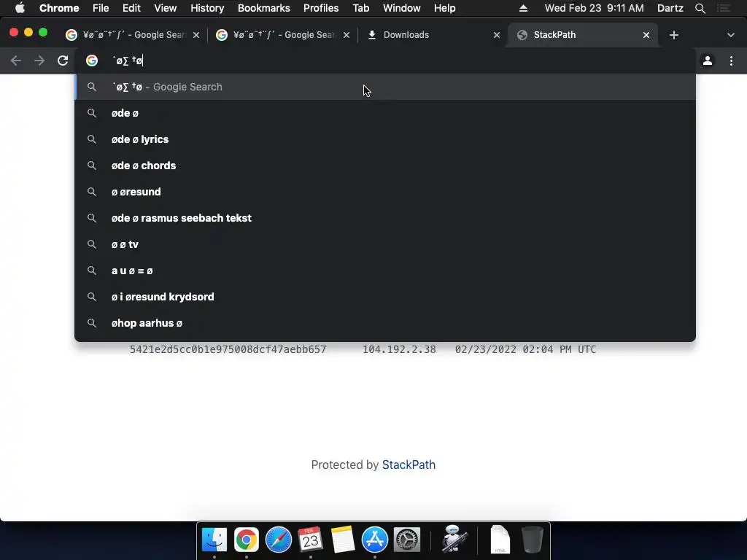
Task: Select the StackPath tab
Action: pyautogui.click(x=583, y=35)
